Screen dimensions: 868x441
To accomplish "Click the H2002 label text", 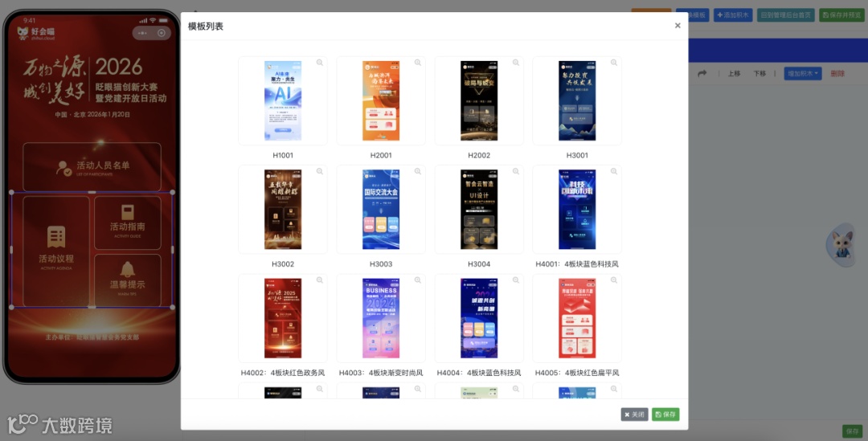I will click(479, 156).
